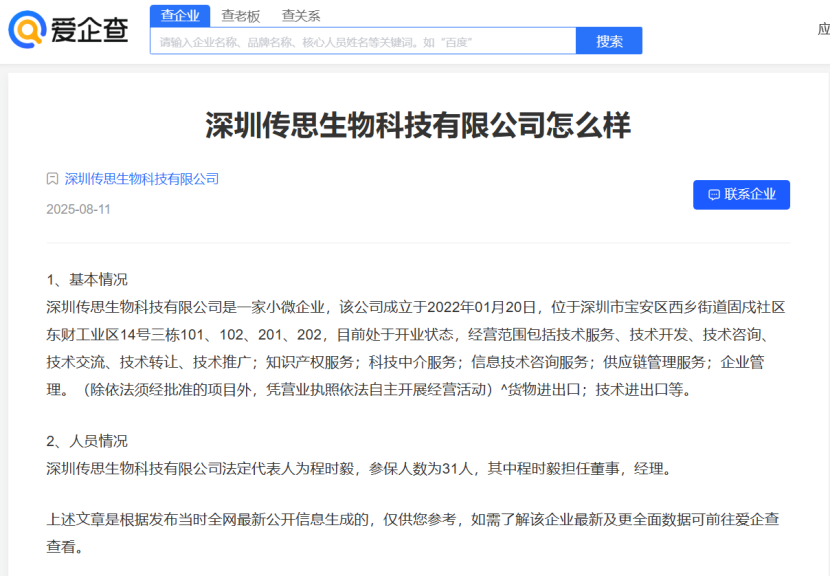Click the chat bubble icon in 联系企业
This screenshot has height=576, width=830.
tap(714, 195)
